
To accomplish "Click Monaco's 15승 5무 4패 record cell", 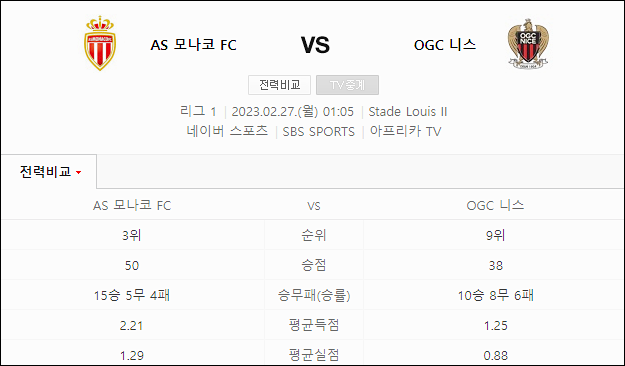I will click(132, 295).
